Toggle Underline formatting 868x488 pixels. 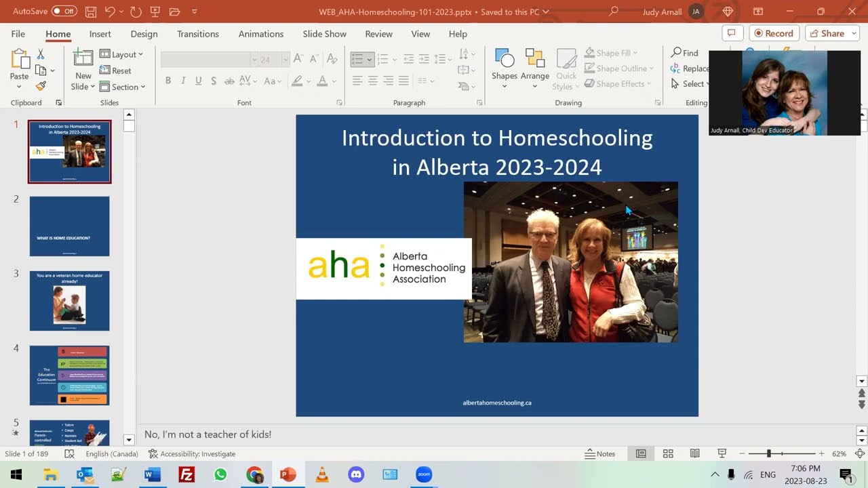point(199,81)
